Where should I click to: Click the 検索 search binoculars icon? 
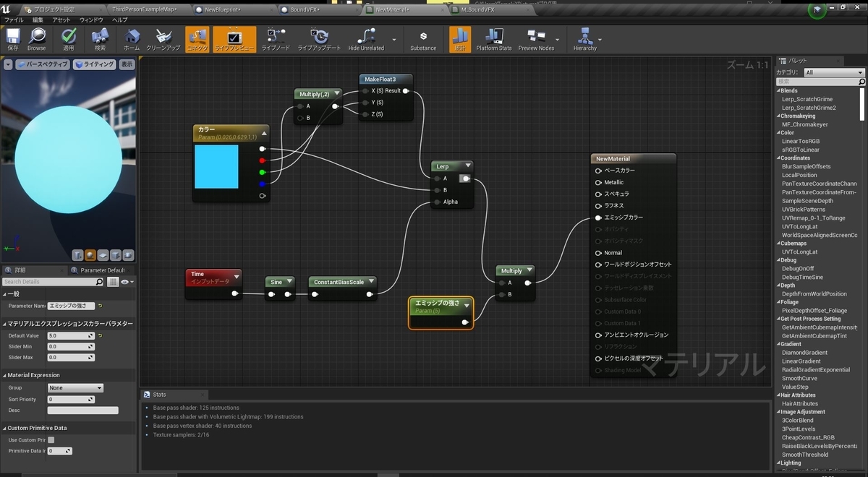pos(100,39)
